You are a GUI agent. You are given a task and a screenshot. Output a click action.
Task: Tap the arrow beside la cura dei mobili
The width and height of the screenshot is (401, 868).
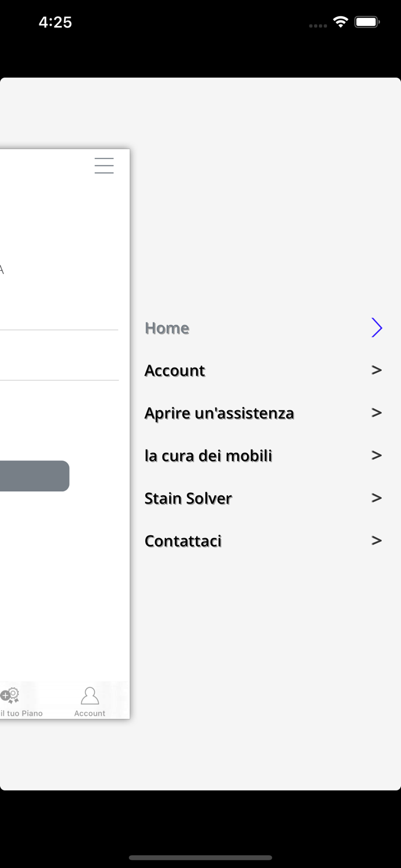(x=377, y=455)
